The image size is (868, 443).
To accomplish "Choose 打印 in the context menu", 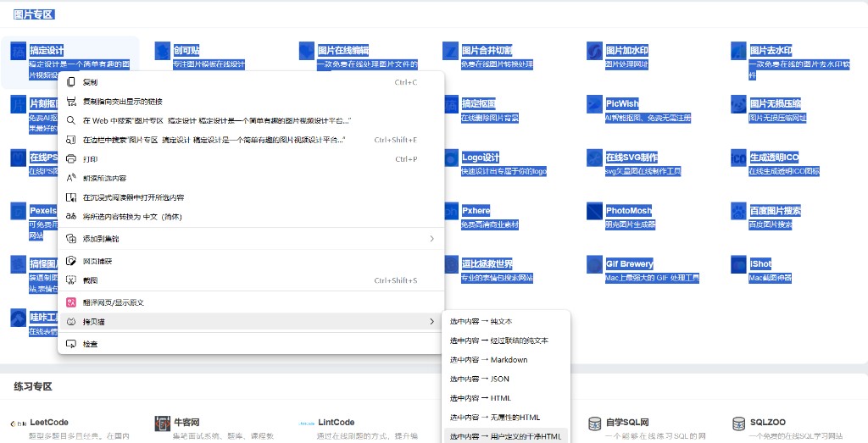I will [251, 158].
